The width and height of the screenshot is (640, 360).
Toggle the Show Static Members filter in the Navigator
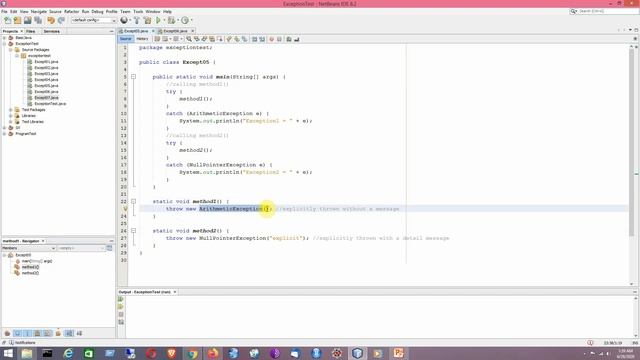coord(27,333)
